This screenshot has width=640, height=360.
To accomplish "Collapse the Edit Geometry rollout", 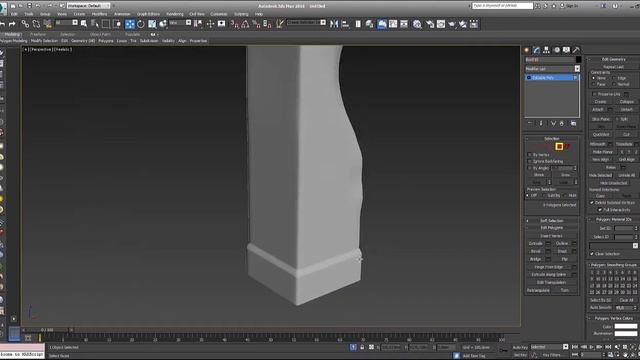I will (613, 59).
